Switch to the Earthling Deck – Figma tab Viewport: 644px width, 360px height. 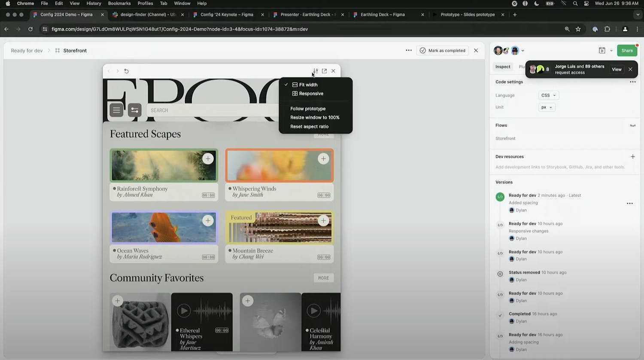pos(382,15)
